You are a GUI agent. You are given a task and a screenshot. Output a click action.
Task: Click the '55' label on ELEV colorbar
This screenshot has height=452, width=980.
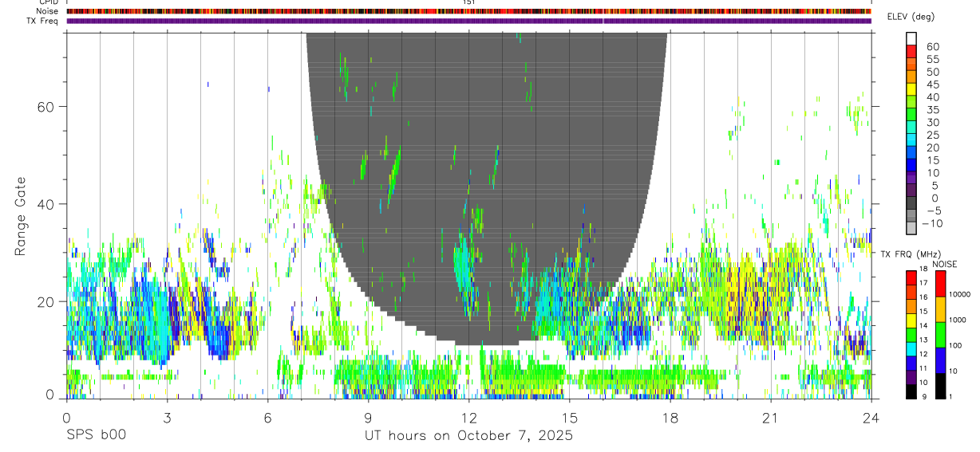pyautogui.click(x=931, y=58)
